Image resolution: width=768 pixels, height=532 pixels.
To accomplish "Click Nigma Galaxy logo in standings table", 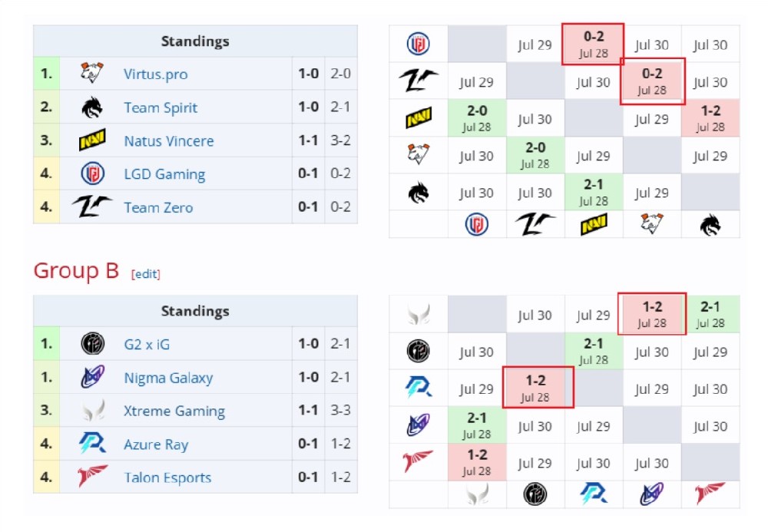I will pyautogui.click(x=93, y=377).
